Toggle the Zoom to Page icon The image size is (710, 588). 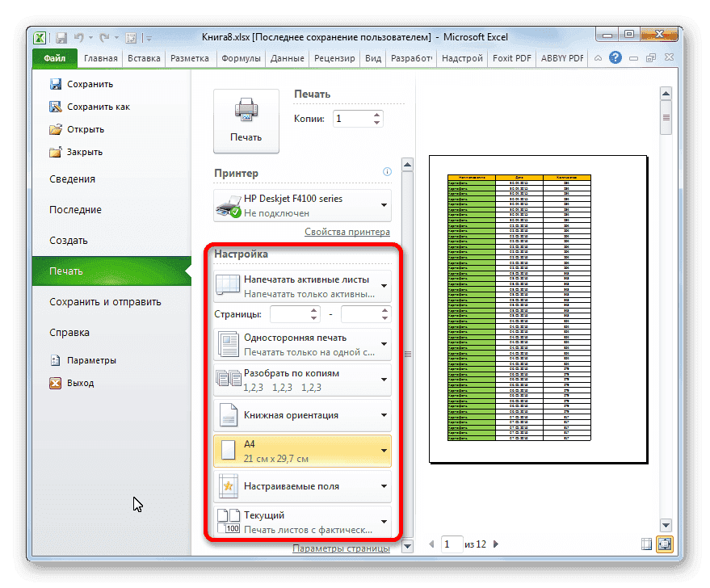664,544
